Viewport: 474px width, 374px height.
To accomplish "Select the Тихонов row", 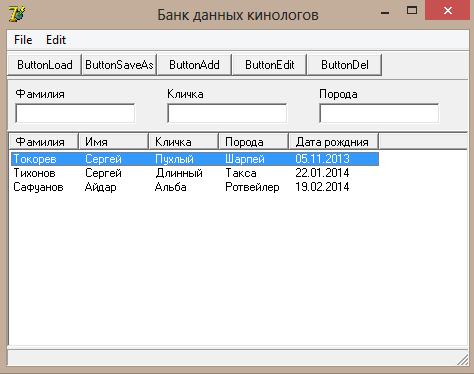I will coord(195,173).
